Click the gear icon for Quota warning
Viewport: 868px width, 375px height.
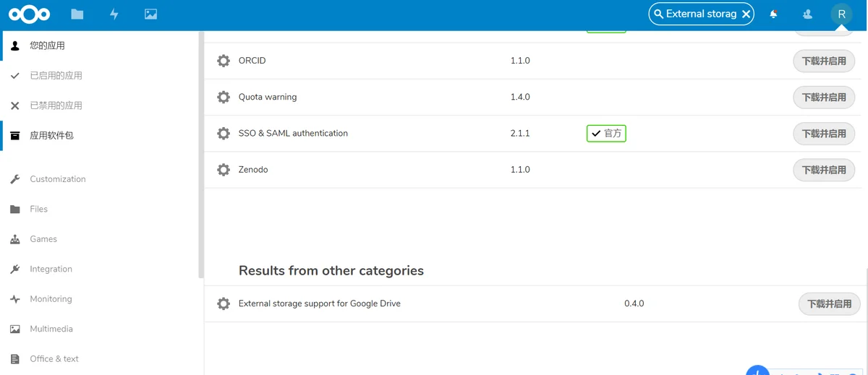(x=224, y=97)
